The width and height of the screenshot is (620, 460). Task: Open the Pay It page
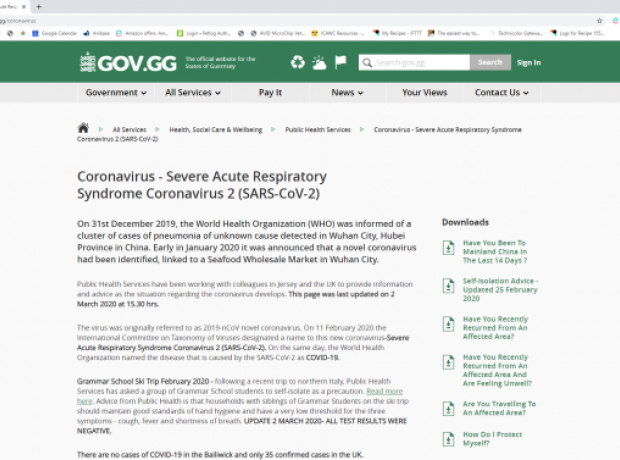click(270, 93)
